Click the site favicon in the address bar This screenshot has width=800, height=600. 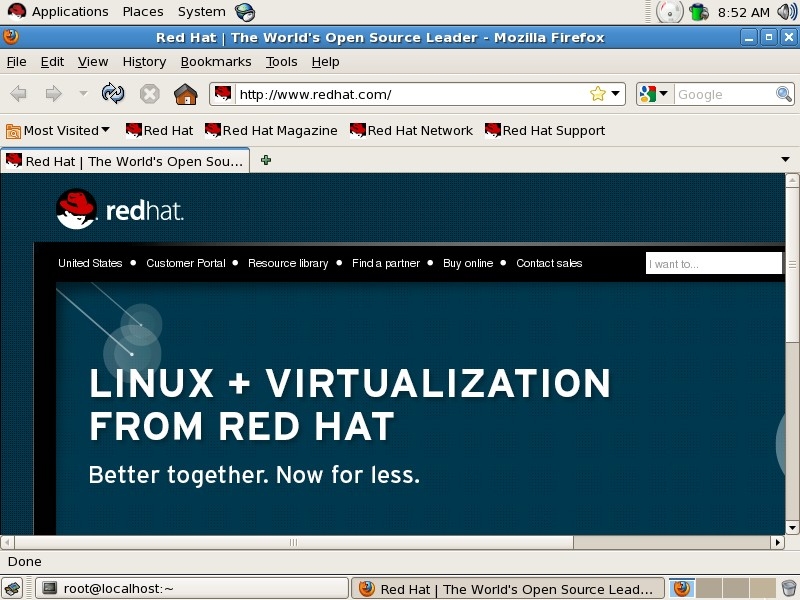tap(223, 94)
